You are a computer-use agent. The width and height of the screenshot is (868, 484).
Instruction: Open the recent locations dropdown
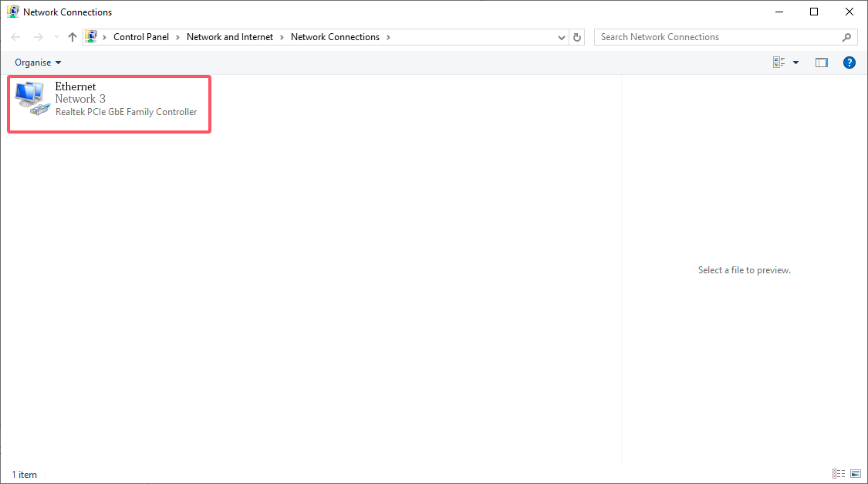[56, 37]
